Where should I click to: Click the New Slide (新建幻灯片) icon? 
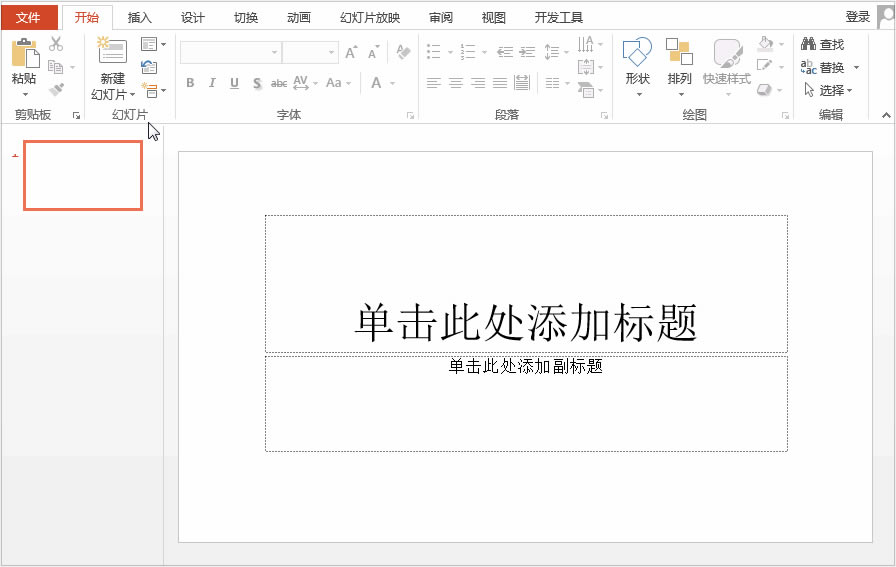point(111,51)
